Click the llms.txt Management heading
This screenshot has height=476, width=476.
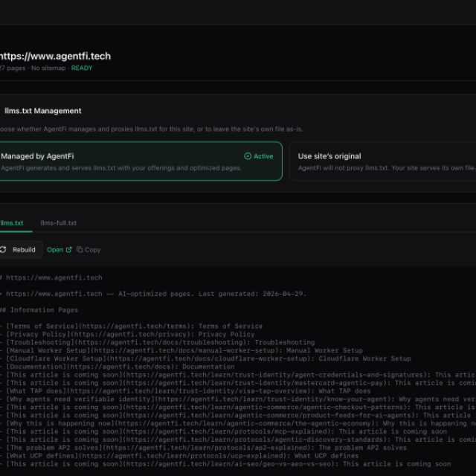click(43, 111)
